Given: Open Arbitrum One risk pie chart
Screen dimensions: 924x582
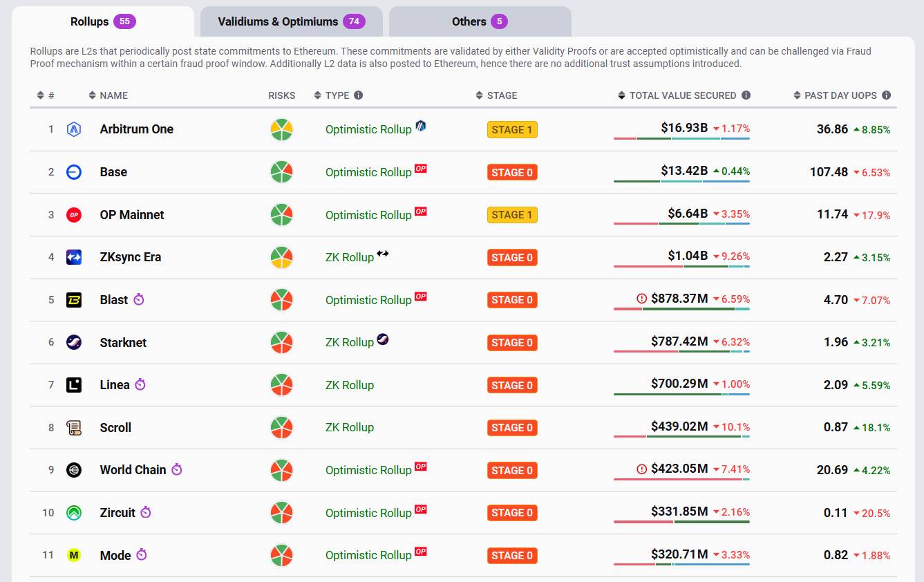Looking at the screenshot, I should [x=281, y=129].
